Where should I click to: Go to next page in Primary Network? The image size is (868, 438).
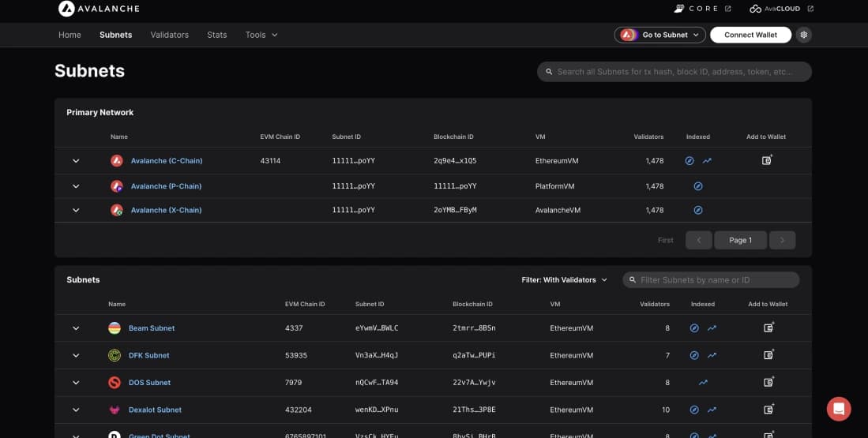(x=782, y=240)
